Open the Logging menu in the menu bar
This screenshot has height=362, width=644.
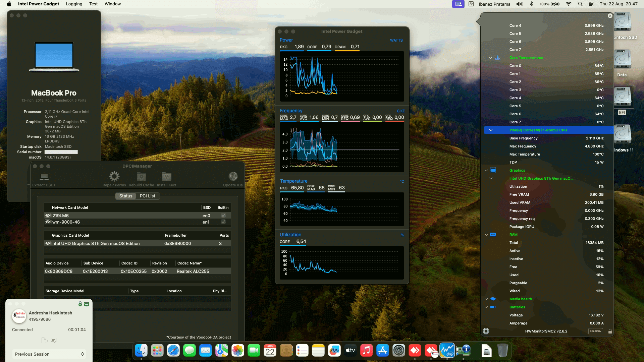coord(74,4)
